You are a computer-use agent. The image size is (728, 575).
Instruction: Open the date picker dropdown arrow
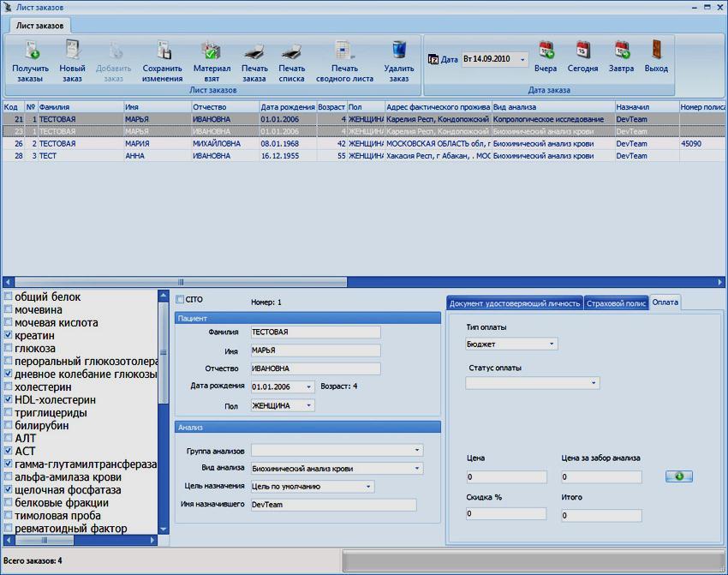[522, 60]
